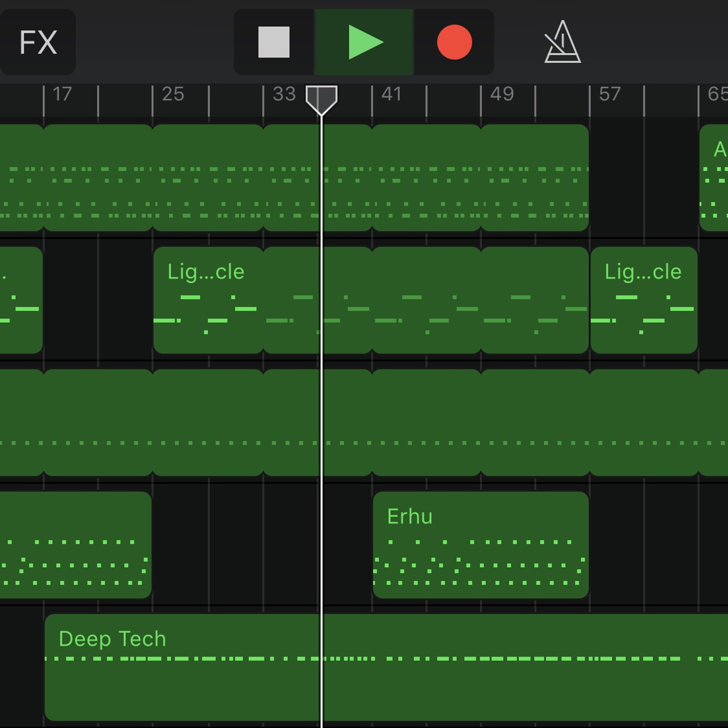
Task: Jump to bar 41 on the ruler
Action: 391,94
